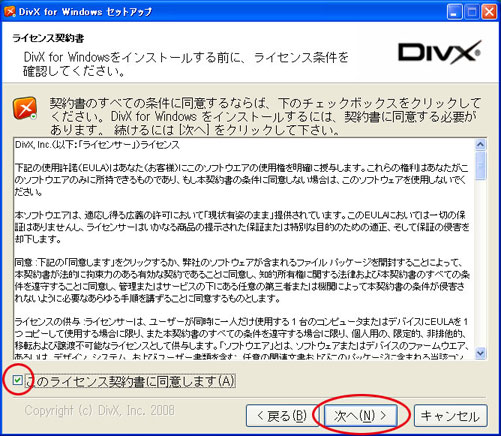Cancel setup with the キャンセル button
Screen dimensions: 501x436
point(450,415)
